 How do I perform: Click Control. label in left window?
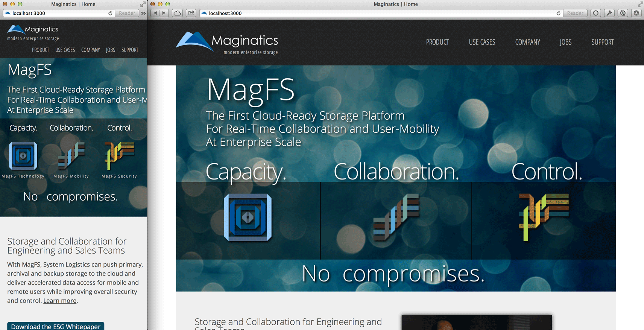[x=119, y=128]
